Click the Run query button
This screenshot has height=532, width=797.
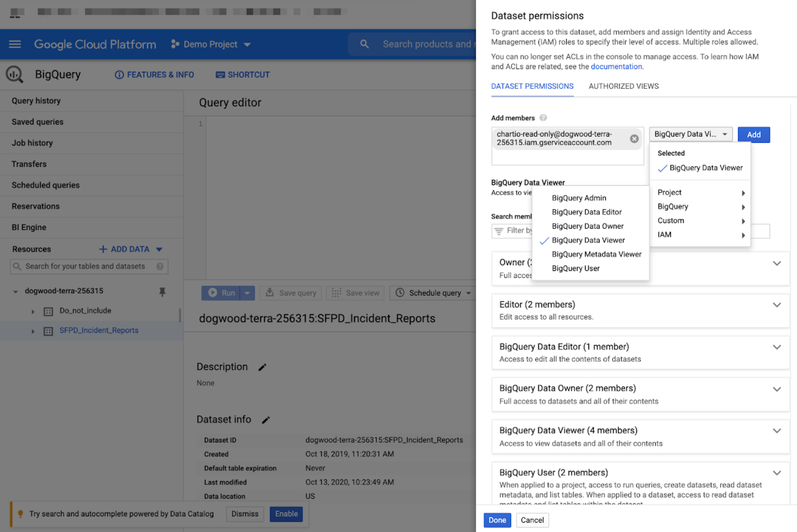221,293
